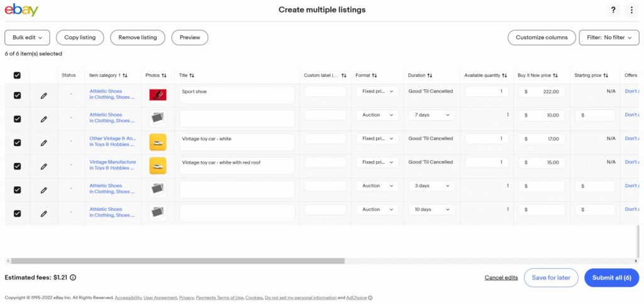This screenshot has height=304, width=644.
Task: Open the Filter: No filter dropdown
Action: click(x=609, y=37)
